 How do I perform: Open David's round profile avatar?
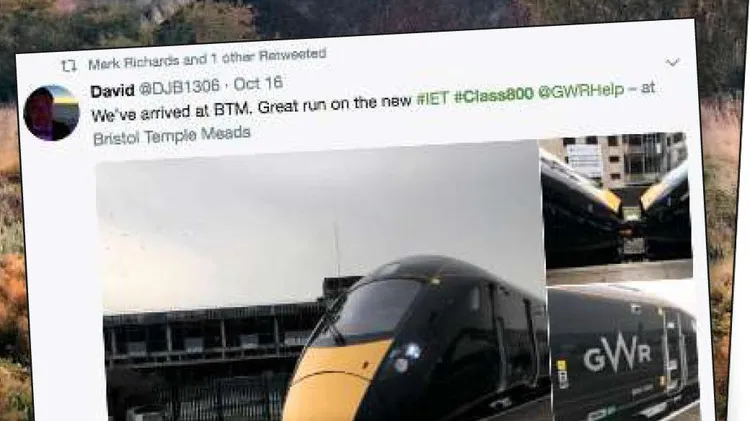51,113
